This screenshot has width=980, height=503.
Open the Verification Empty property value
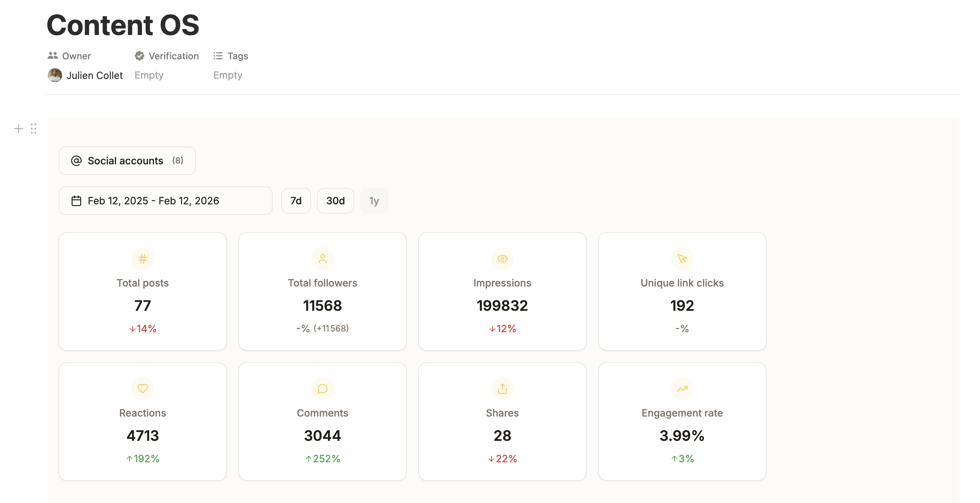pos(149,75)
